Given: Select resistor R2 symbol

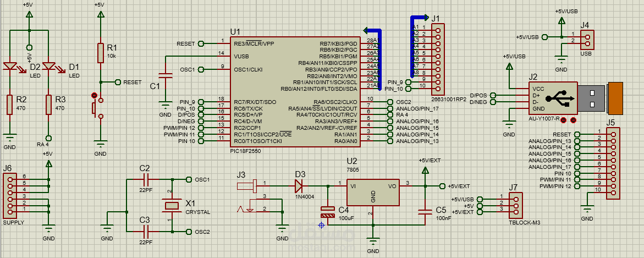Looking at the screenshot, I should point(10,105).
